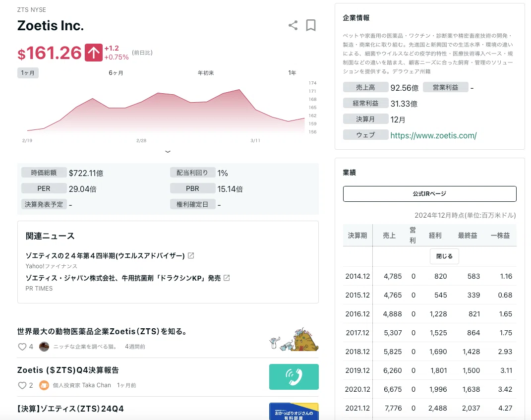This screenshot has height=420, width=531.
Task: Expand the chart with the chevron below it
Action: click(168, 151)
